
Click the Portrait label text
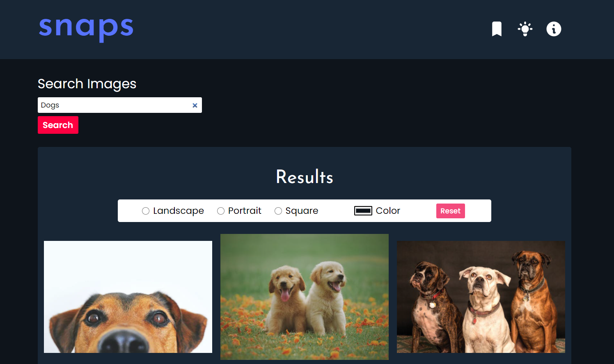(245, 211)
